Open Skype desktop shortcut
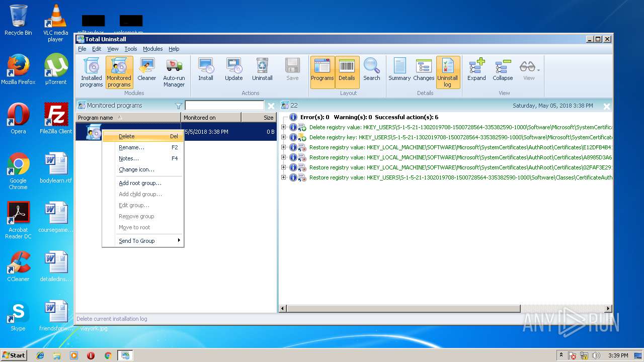The width and height of the screenshot is (644, 362). pyautogui.click(x=18, y=316)
